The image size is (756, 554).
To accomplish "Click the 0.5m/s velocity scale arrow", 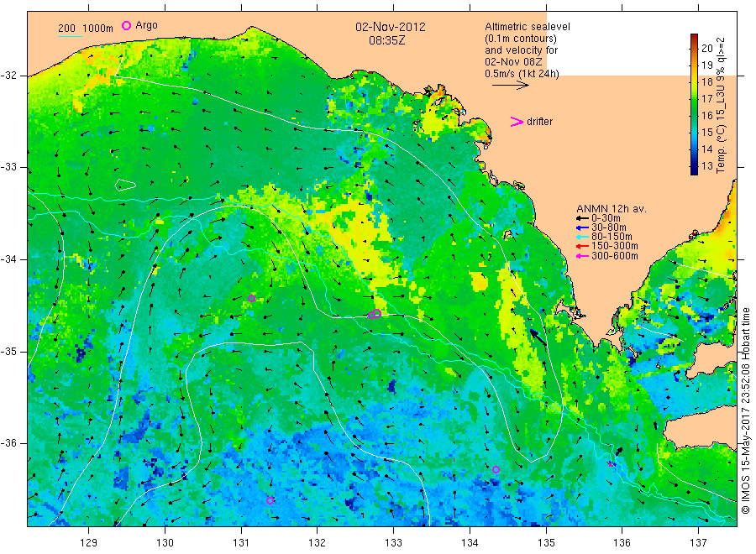I will (510, 86).
